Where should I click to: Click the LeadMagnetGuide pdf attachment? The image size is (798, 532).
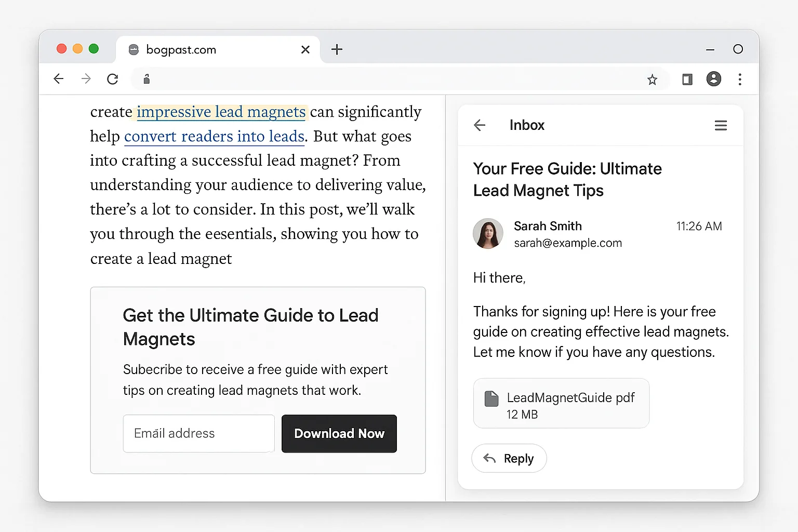561,403
